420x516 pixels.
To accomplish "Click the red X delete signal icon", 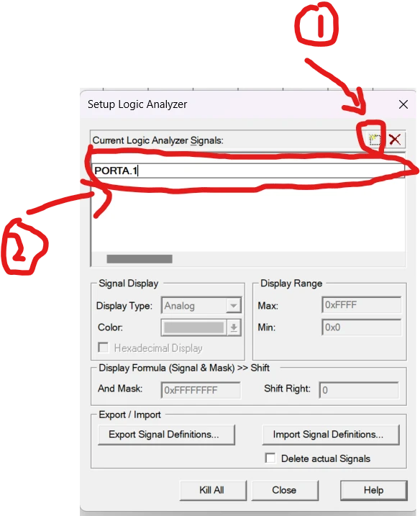I will tap(395, 140).
